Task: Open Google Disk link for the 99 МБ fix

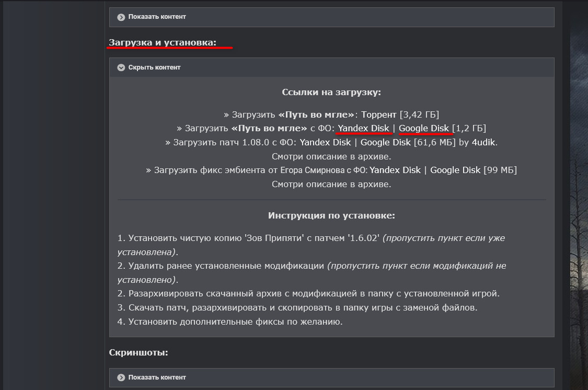Action: point(455,170)
